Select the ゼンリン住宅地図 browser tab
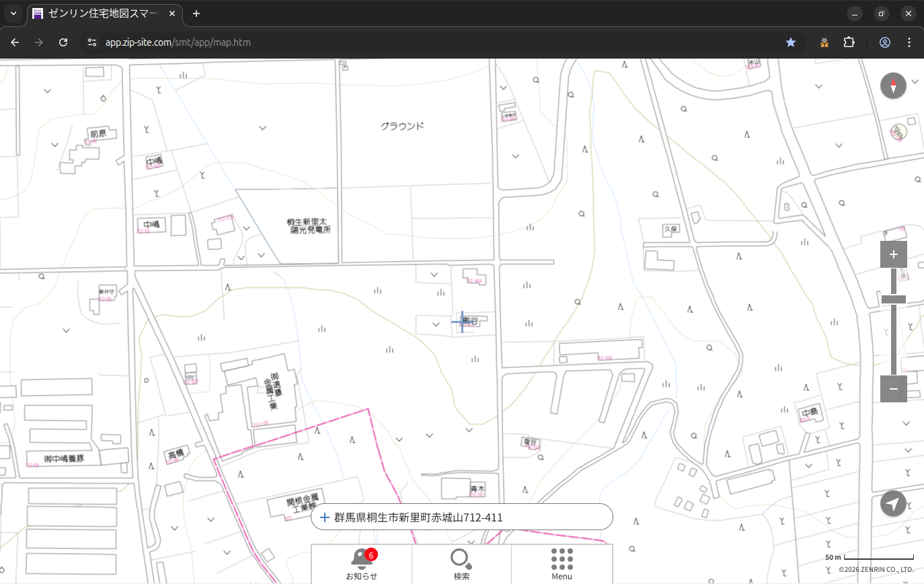Viewport: 924px width, 584px height. (101, 13)
